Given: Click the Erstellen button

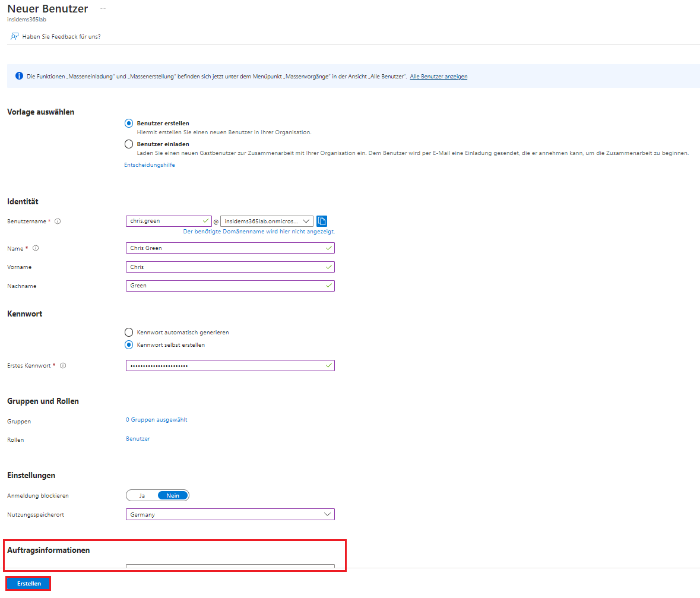Looking at the screenshot, I should click(28, 584).
